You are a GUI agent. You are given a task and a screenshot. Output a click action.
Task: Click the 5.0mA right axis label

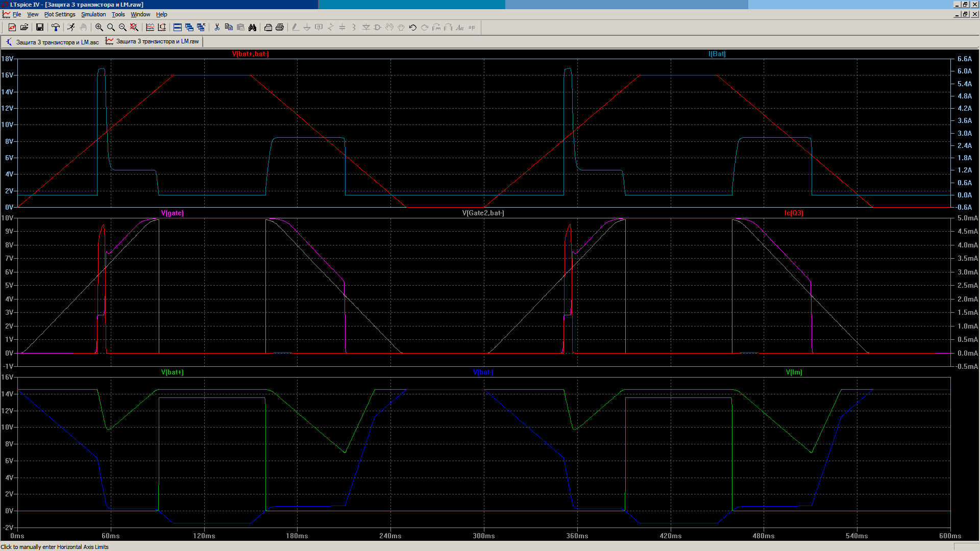(x=968, y=218)
